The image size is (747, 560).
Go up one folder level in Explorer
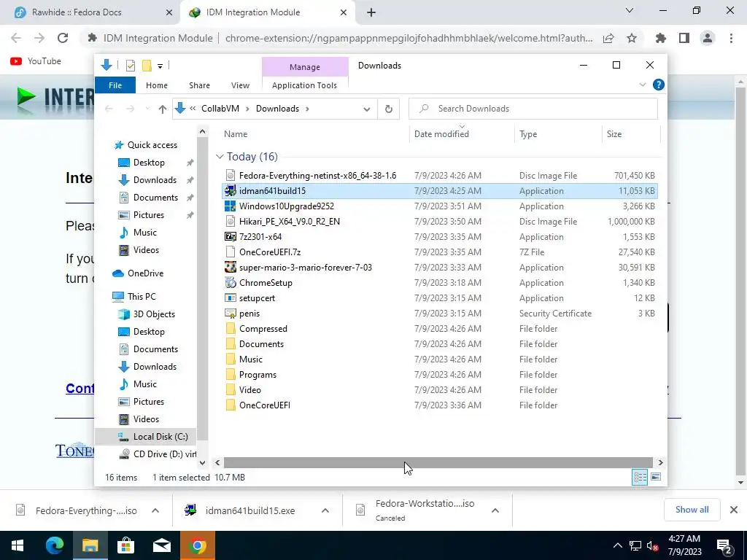[x=163, y=109]
